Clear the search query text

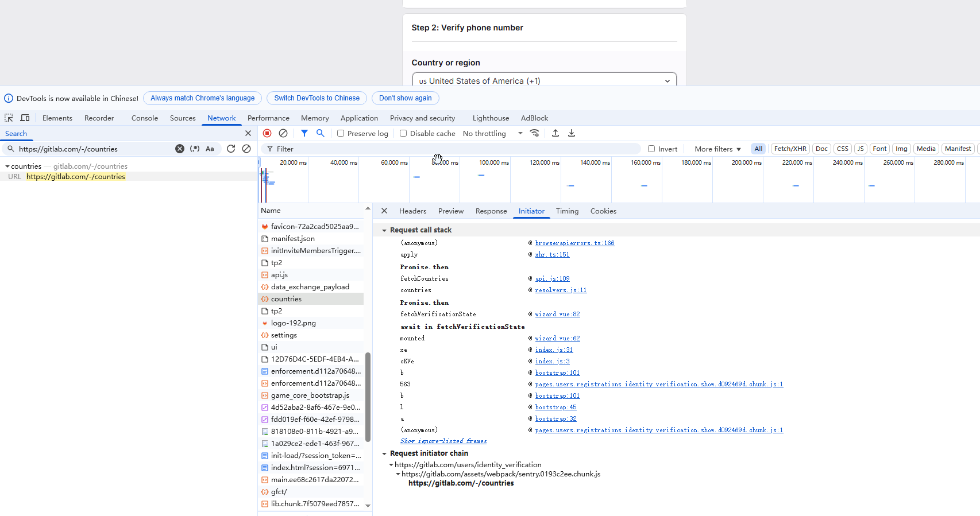(x=180, y=149)
